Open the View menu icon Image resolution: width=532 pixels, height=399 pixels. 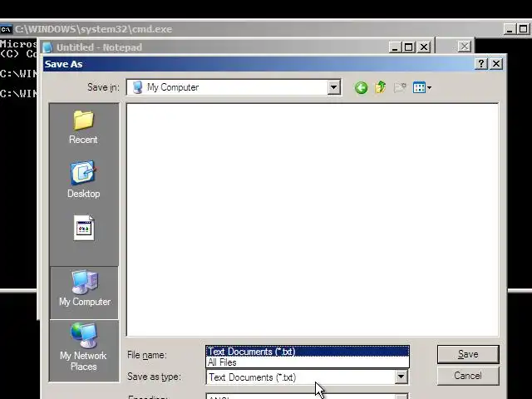click(x=421, y=88)
